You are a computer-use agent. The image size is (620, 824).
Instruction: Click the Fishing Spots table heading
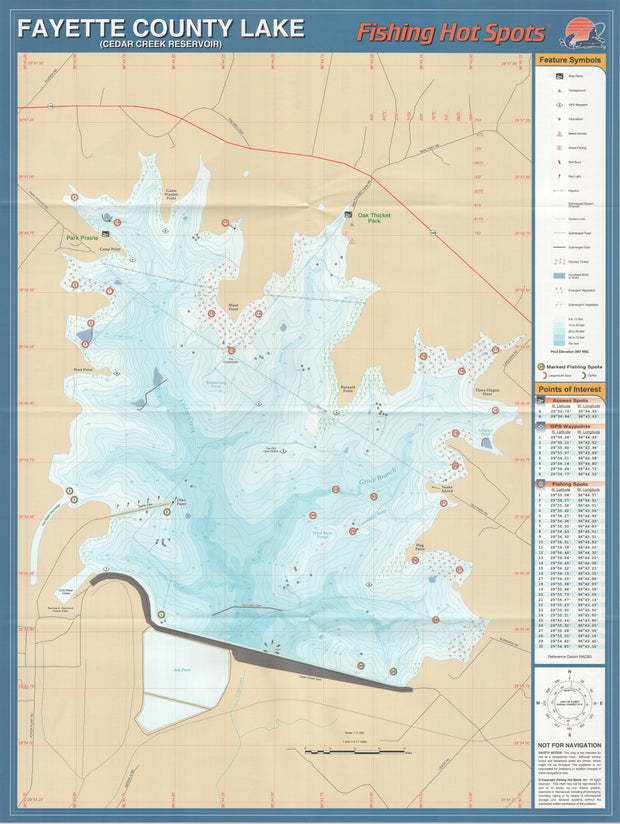click(x=570, y=484)
